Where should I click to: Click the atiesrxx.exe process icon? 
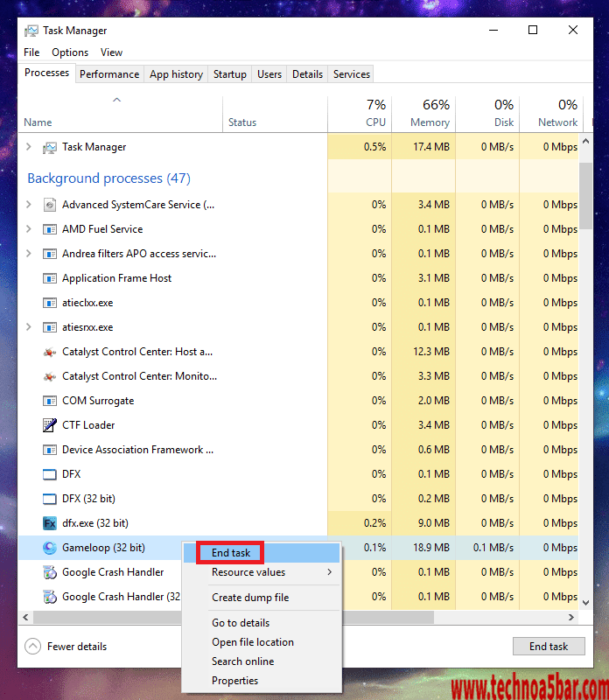pos(50,327)
